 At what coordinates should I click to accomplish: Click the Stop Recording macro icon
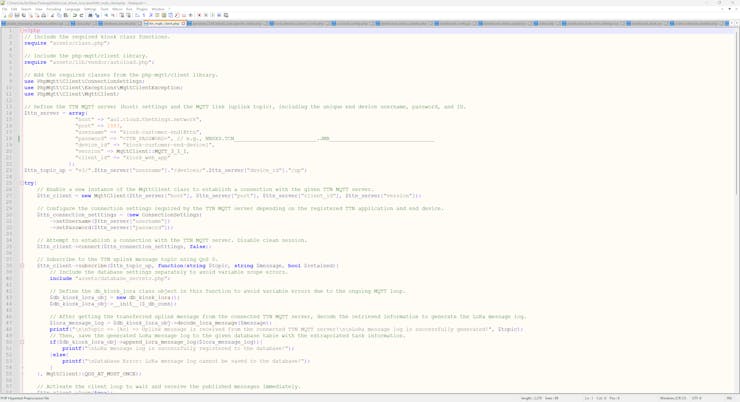click(x=206, y=15)
